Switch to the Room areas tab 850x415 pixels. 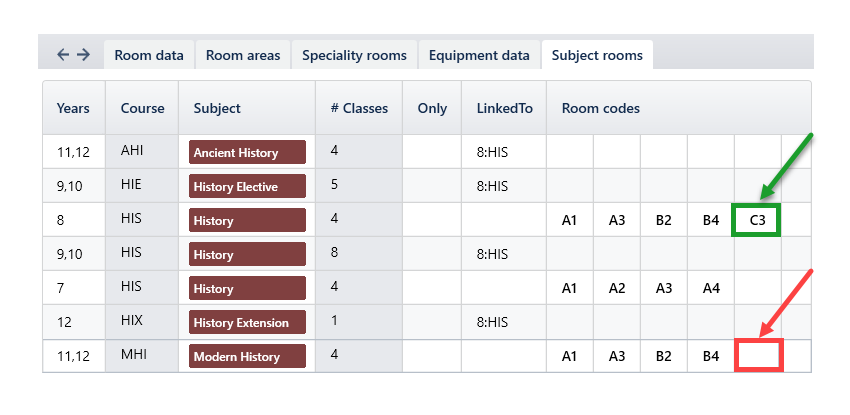point(243,55)
